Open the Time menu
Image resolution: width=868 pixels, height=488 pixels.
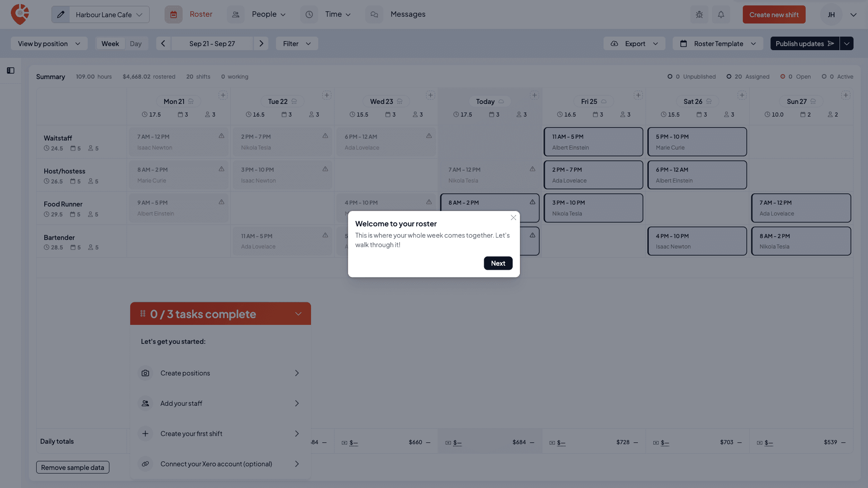click(338, 14)
